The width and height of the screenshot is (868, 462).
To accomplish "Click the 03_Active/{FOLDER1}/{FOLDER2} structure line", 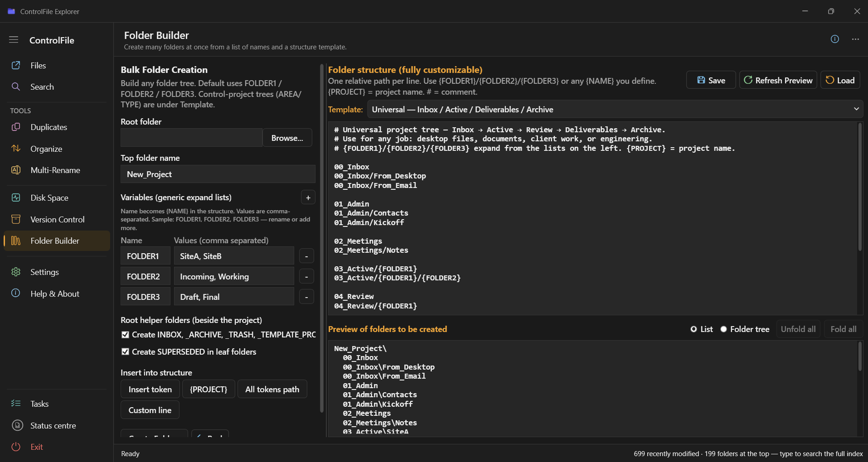I will (397, 278).
